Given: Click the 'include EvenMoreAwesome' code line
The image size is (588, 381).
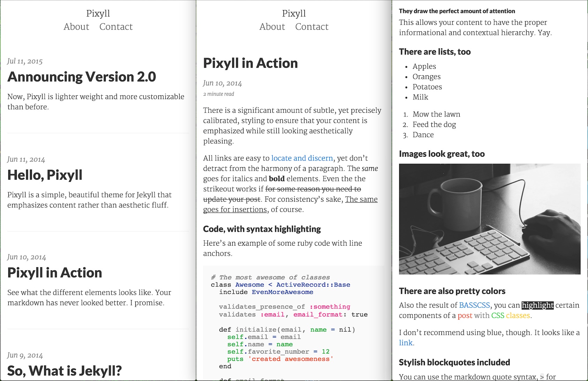Looking at the screenshot, I should pyautogui.click(x=266, y=292).
